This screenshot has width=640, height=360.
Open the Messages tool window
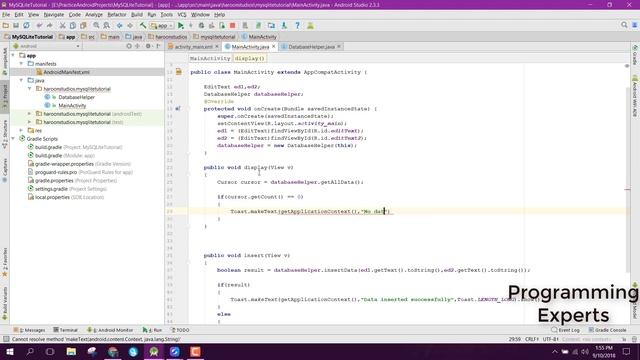click(x=29, y=330)
